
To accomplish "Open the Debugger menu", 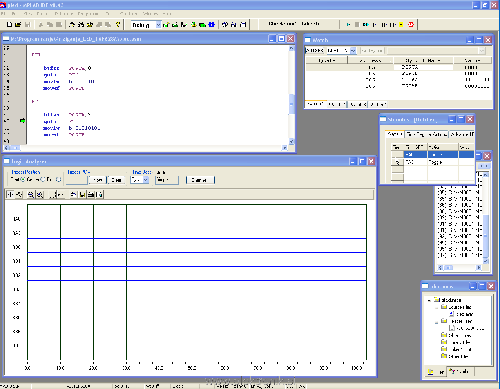I will (63, 14).
